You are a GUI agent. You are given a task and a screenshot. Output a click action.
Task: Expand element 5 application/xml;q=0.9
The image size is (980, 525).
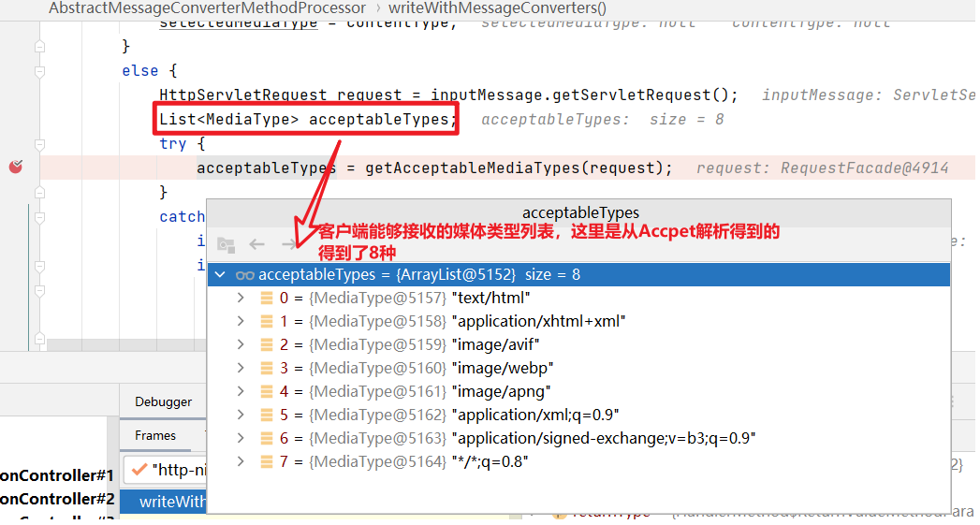241,416
